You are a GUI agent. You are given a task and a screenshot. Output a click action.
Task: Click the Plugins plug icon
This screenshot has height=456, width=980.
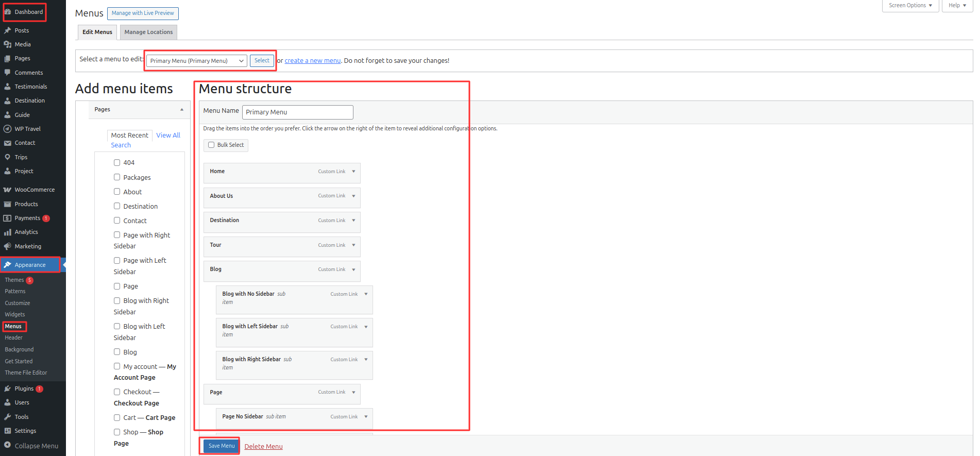point(8,389)
